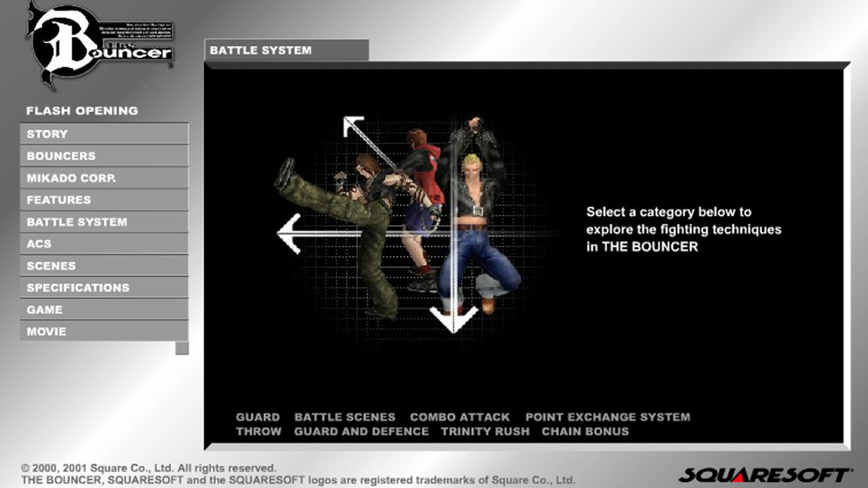Image resolution: width=868 pixels, height=488 pixels.
Task: Click small gray square below Movie
Action: (182, 348)
